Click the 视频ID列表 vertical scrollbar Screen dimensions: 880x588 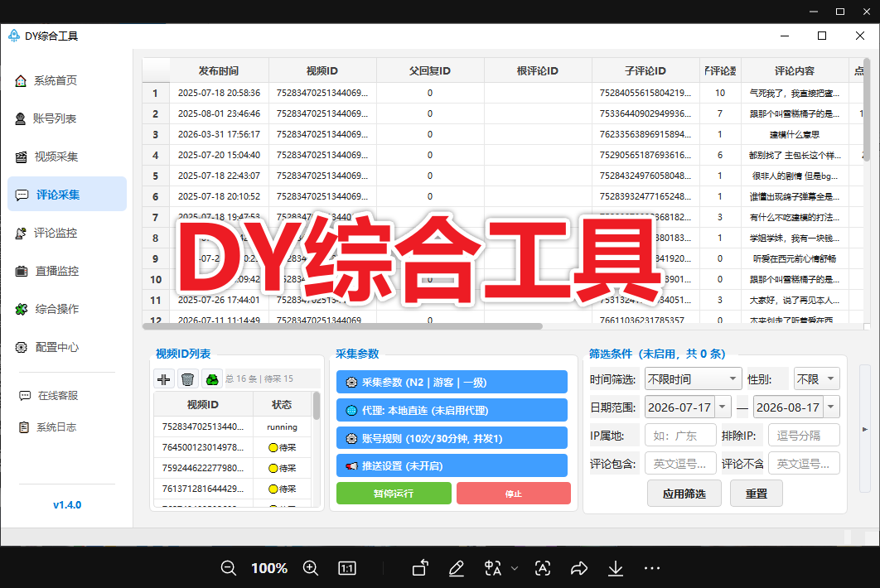point(317,406)
